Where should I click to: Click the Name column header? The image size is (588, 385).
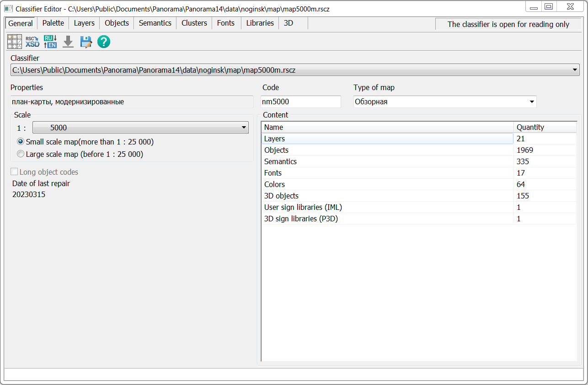click(x=388, y=127)
